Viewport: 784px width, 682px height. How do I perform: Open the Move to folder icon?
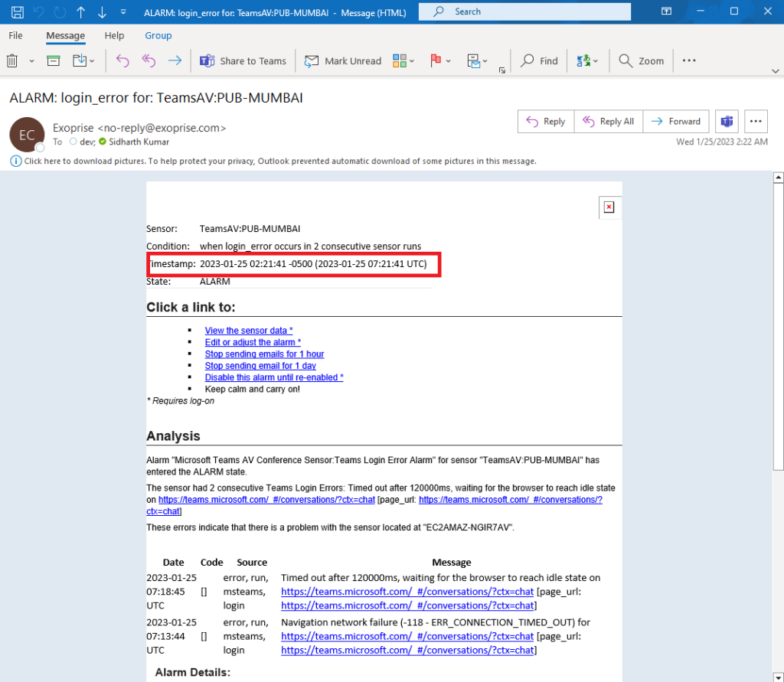(x=79, y=61)
